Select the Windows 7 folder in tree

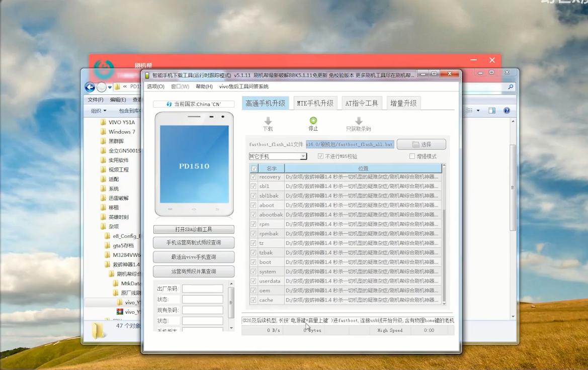click(x=118, y=132)
